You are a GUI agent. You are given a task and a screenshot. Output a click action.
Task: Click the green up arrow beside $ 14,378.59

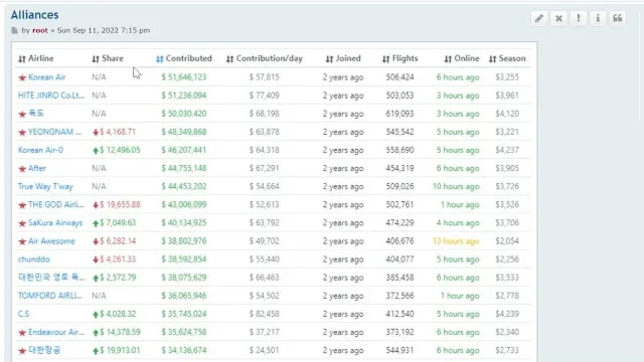pyautogui.click(x=95, y=332)
